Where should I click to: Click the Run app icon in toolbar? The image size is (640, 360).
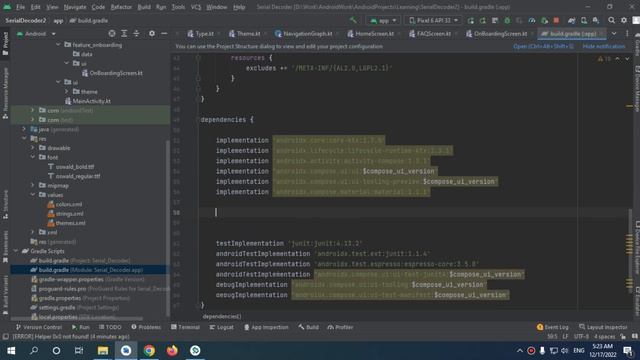click(x=471, y=20)
